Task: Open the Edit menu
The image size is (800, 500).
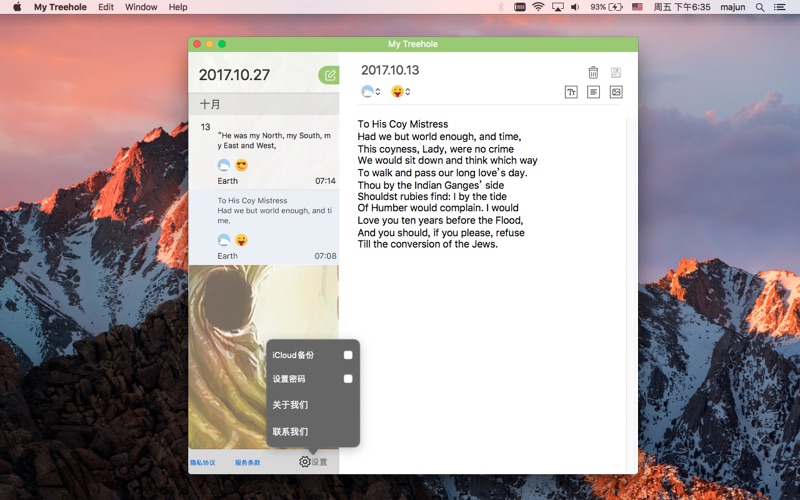Action: point(106,7)
